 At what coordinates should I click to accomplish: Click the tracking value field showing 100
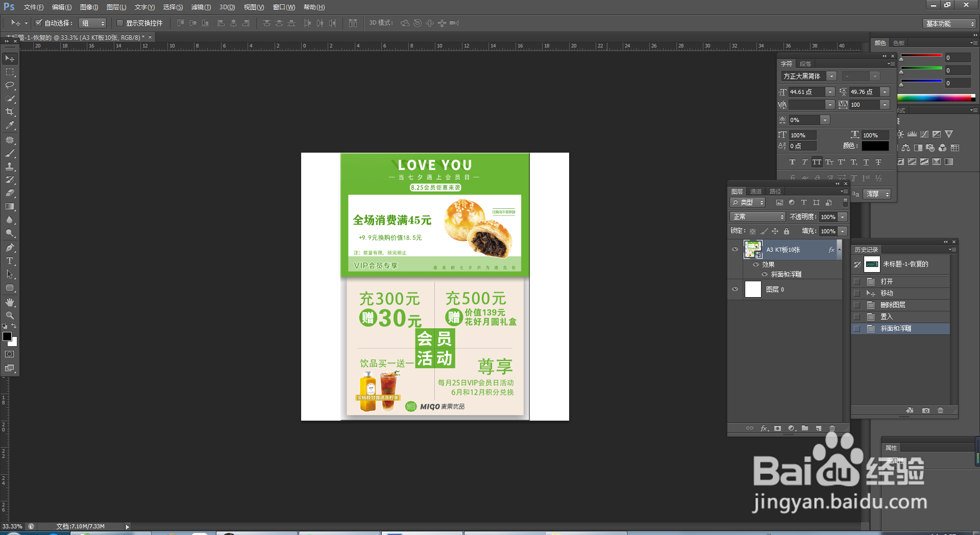tap(865, 105)
